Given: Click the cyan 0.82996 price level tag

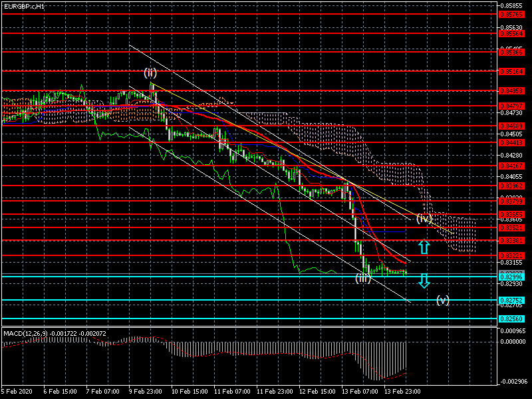Looking at the screenshot, I should coord(512,277).
